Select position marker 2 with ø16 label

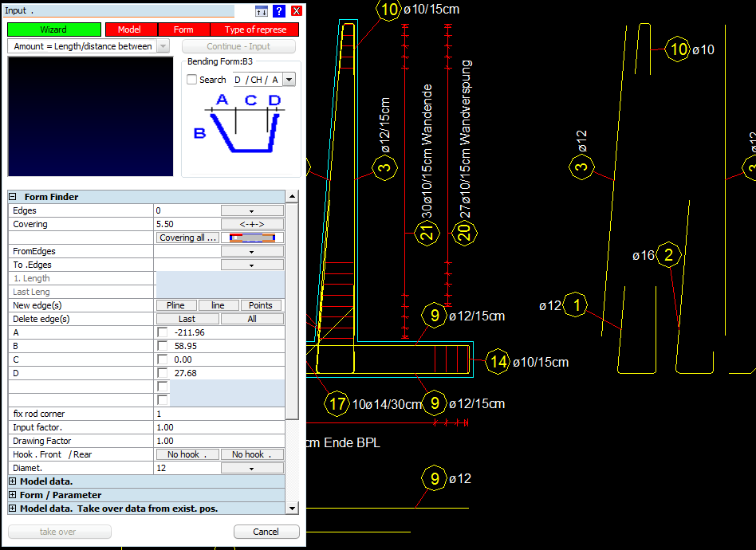point(668,254)
